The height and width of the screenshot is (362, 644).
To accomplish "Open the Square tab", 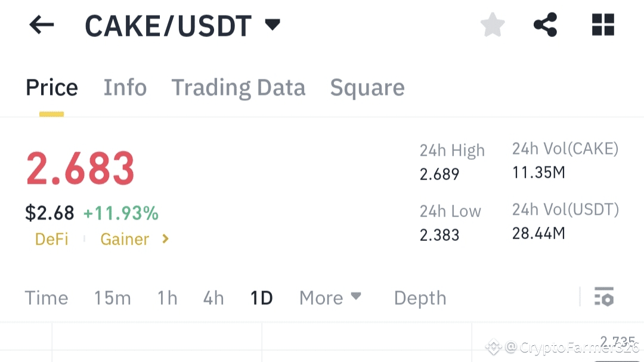I will (367, 88).
